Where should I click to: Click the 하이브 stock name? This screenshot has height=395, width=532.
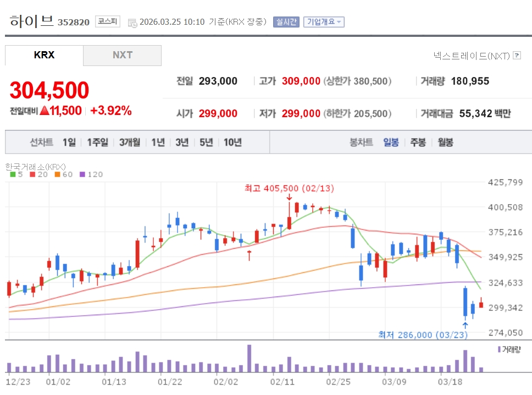(x=31, y=21)
